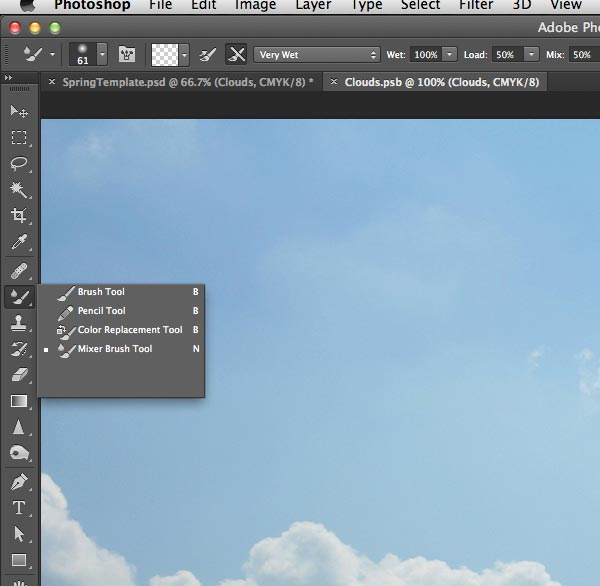Expand the Wet percentage dropdown arrow
Viewport: 600px width, 586px height.
pyautogui.click(x=449, y=54)
